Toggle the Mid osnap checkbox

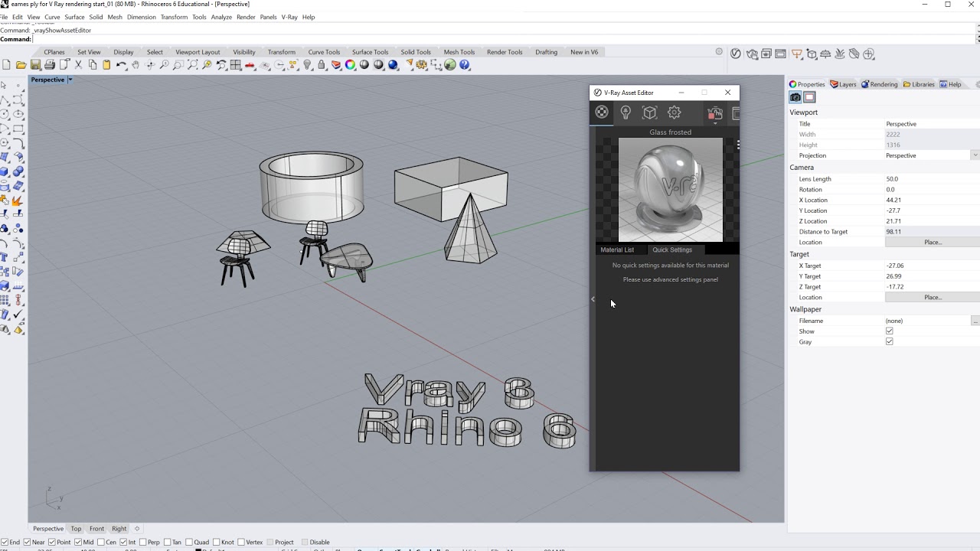tap(78, 542)
